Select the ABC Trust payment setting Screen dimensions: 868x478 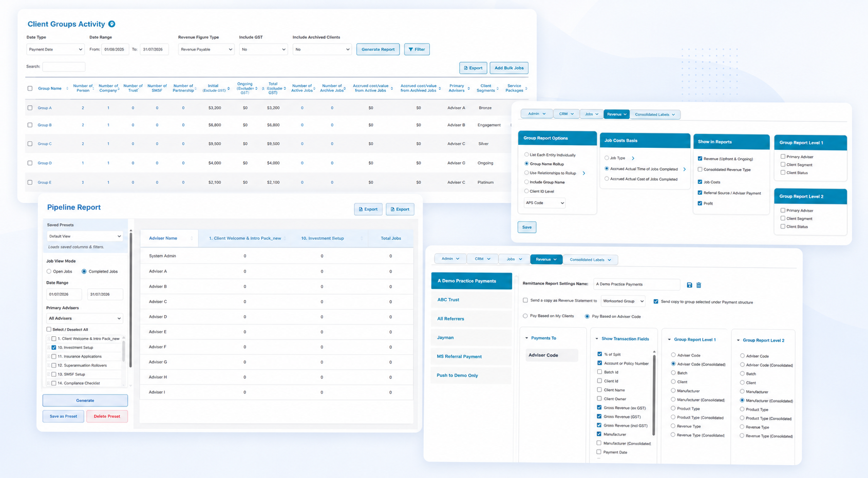(x=471, y=300)
